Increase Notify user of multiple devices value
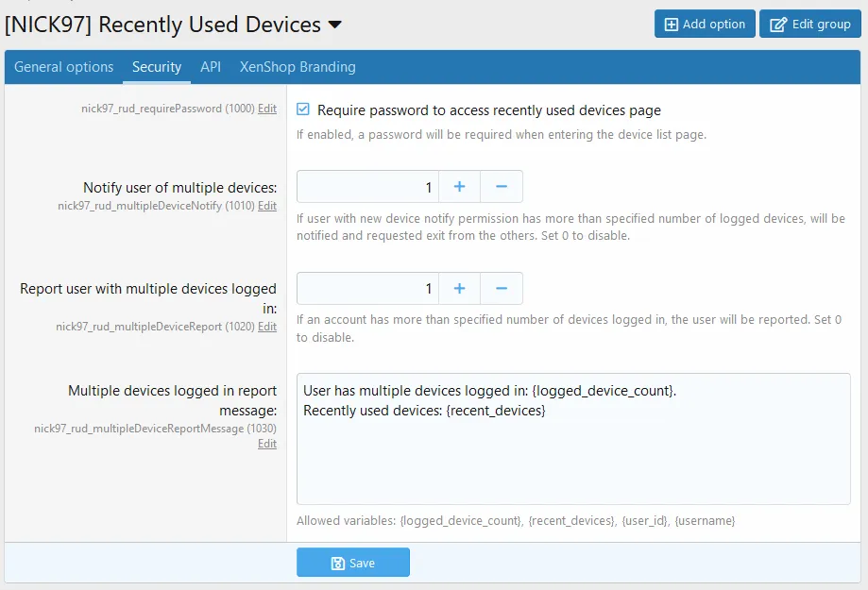 [x=459, y=187]
